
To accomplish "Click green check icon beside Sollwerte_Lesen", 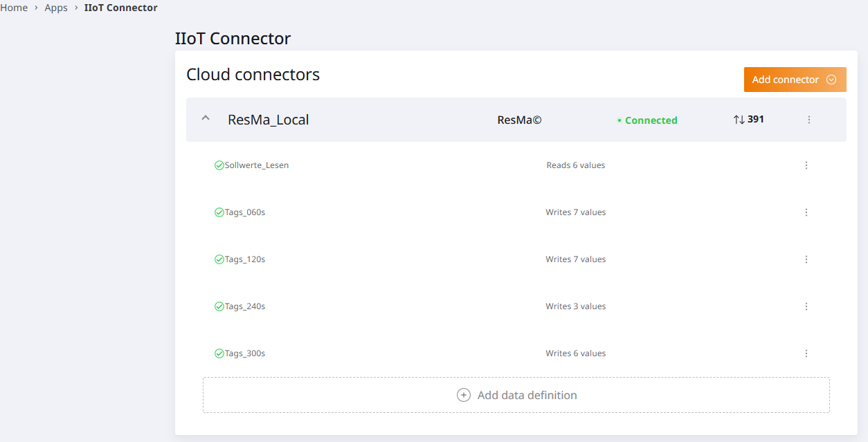I will pos(219,165).
